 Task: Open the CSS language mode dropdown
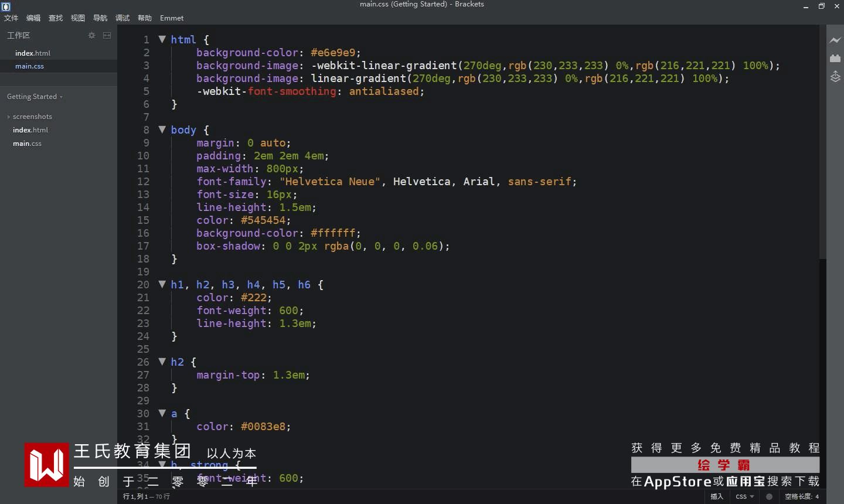click(745, 496)
